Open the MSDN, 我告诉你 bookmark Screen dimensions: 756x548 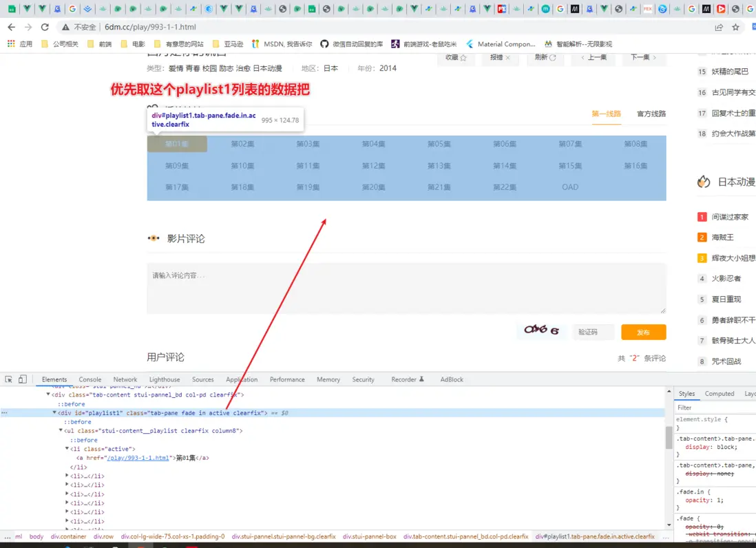pos(282,44)
